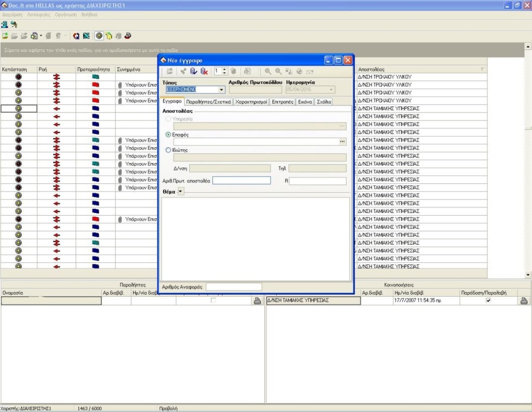Click the Αριθμός Αναφοράς input field
Viewport: 532px width, 412px height.
(234, 287)
